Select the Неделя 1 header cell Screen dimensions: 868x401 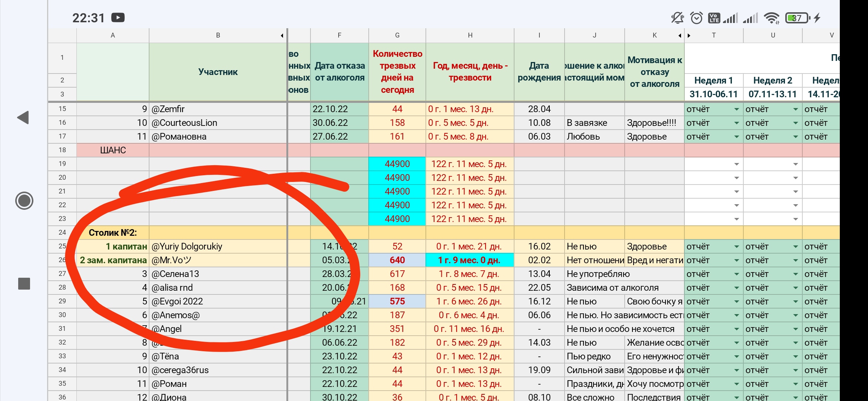[714, 81]
